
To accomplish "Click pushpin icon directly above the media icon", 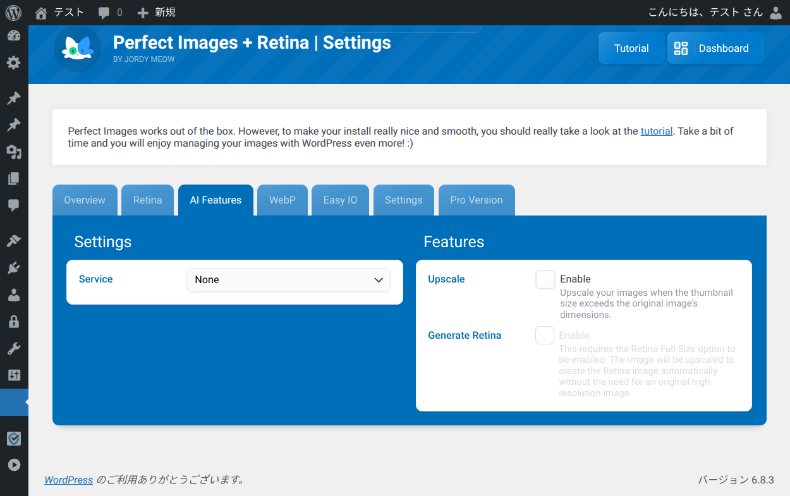I will [x=14, y=125].
